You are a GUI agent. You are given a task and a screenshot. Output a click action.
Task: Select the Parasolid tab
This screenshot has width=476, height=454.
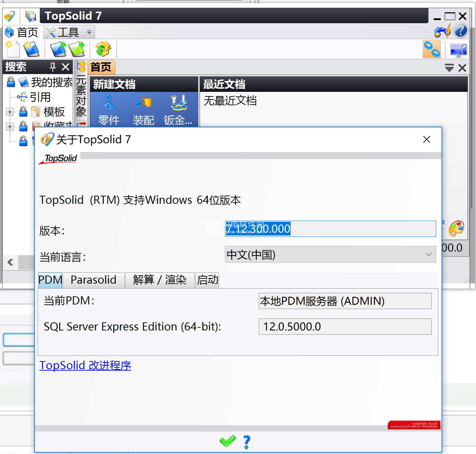[x=93, y=280]
